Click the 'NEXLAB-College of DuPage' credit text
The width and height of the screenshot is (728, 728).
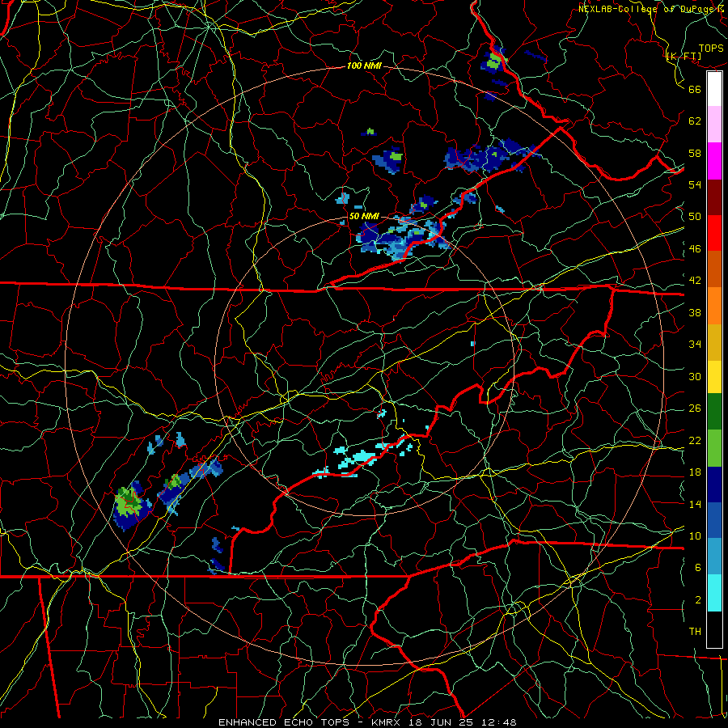pos(646,9)
